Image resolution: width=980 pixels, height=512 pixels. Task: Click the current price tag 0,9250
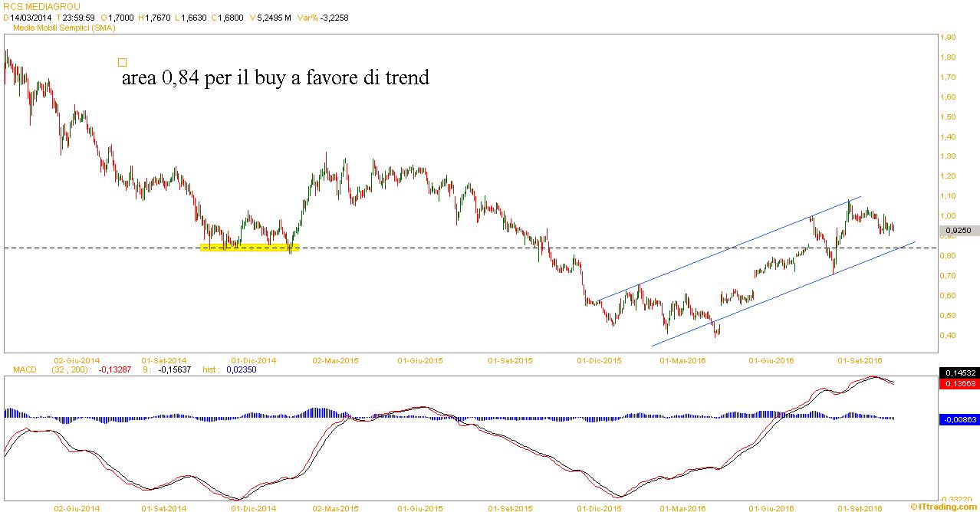point(959,230)
